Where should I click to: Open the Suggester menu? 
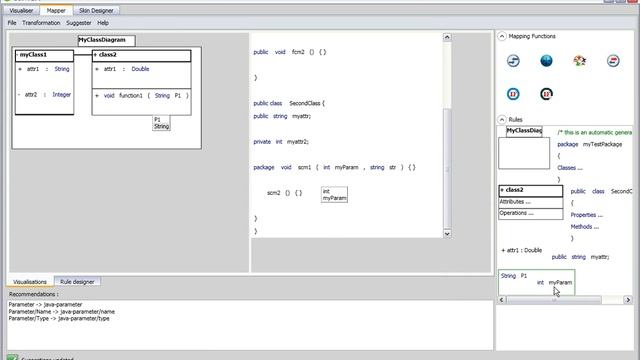pyautogui.click(x=79, y=23)
